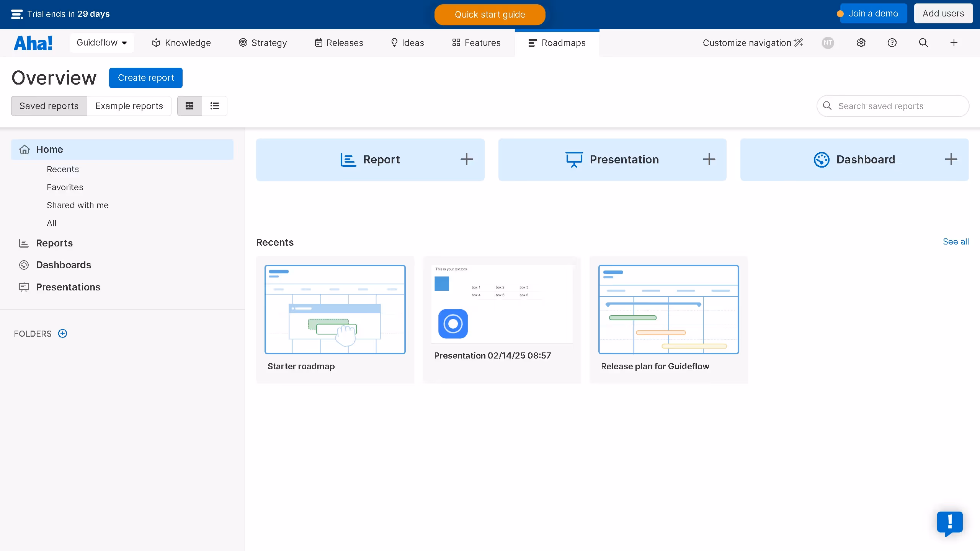Click the settings gear icon
This screenshot has height=551, width=980.
(x=861, y=43)
